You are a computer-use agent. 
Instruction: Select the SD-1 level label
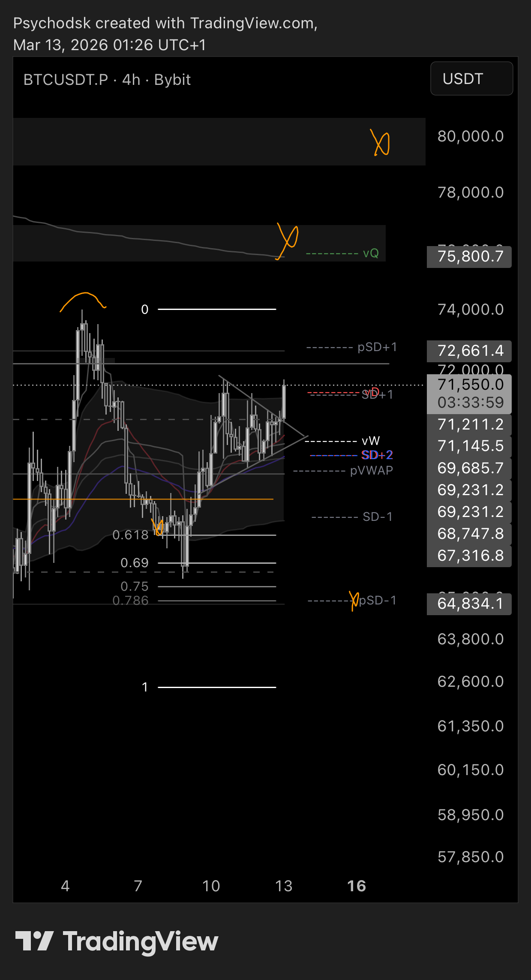coord(378,517)
